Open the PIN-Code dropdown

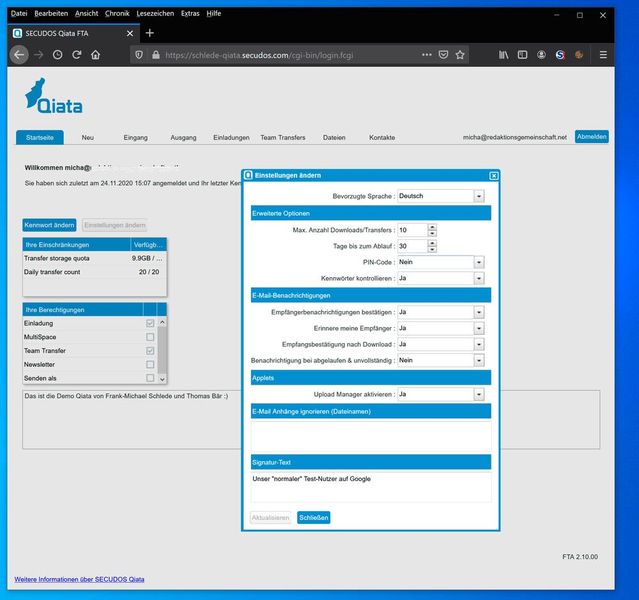[x=479, y=262]
